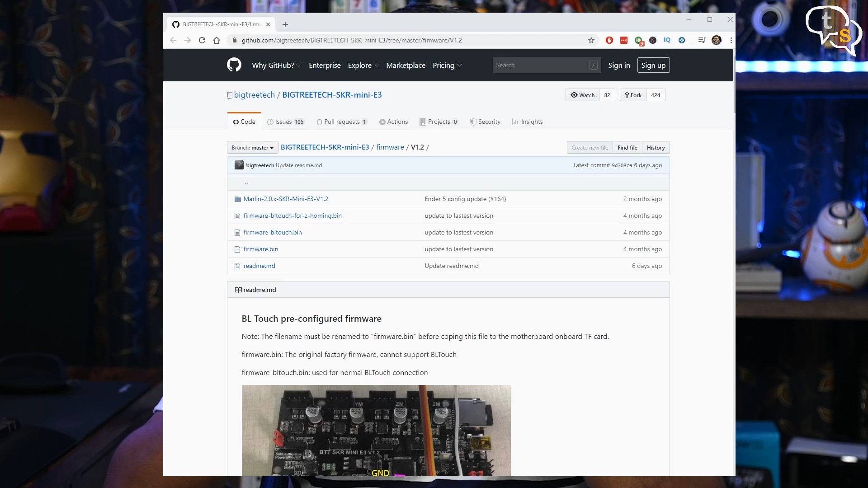Viewport: 868px width, 488px height.
Task: View the 424 forks count
Action: [656, 95]
